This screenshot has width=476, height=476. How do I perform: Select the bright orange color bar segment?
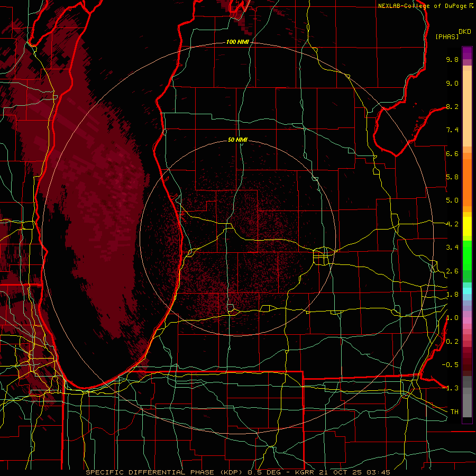pyautogui.click(x=467, y=183)
